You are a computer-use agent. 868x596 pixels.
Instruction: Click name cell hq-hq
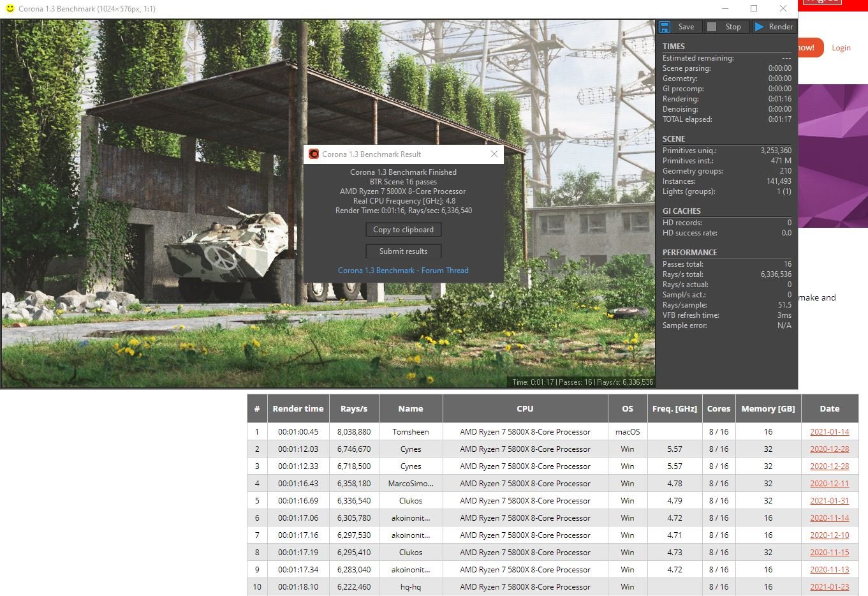(411, 587)
